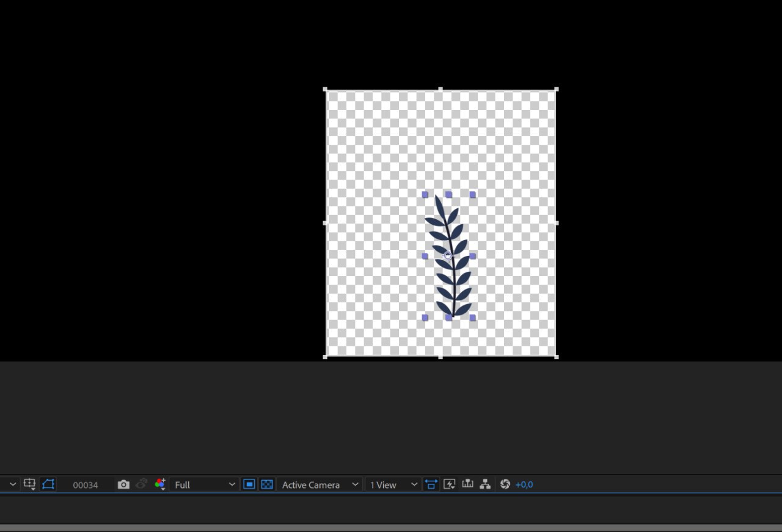This screenshot has height=532, width=782.
Task: Open the Active Camera dropdown
Action: point(320,484)
